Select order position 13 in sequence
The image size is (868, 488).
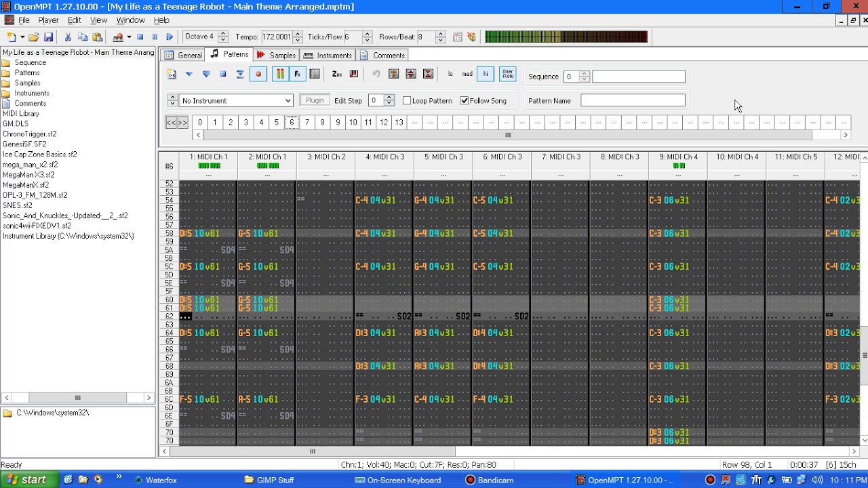tap(399, 123)
